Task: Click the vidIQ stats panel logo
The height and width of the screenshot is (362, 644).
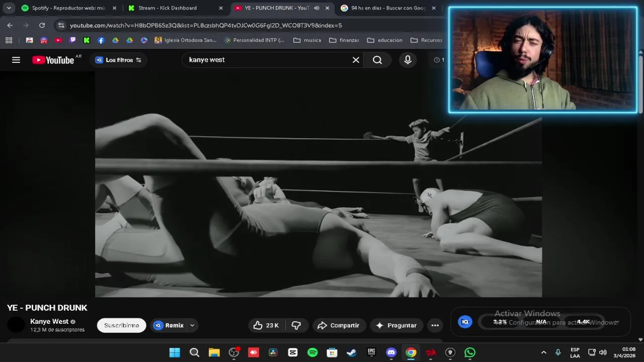Action: pyautogui.click(x=465, y=322)
